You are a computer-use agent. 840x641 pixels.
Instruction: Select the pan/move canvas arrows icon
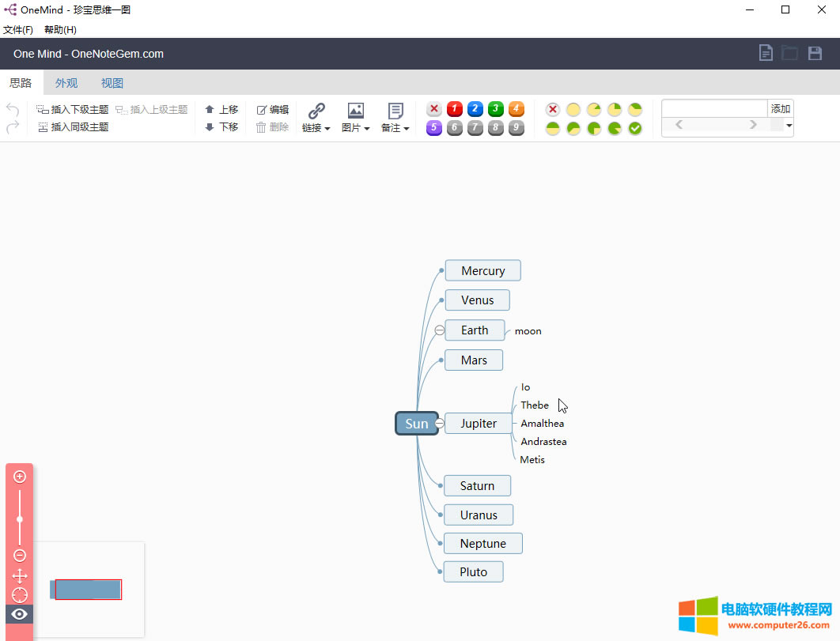[x=20, y=576]
